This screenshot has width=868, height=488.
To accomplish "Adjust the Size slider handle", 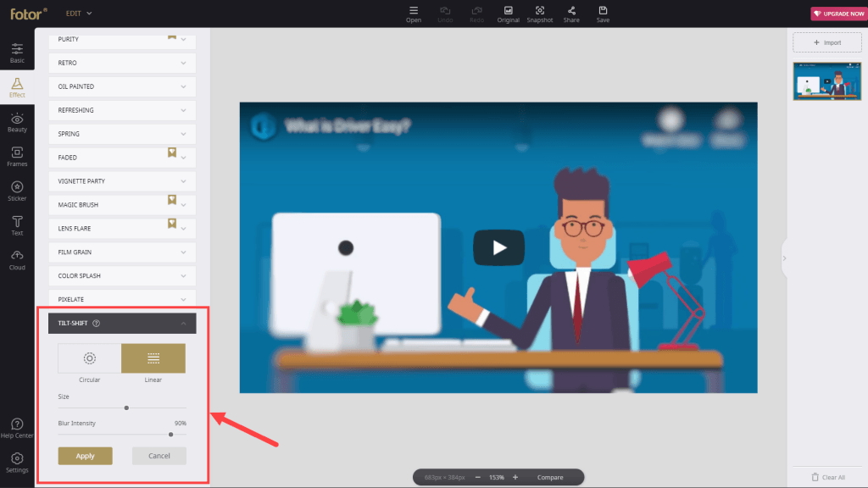I will pyautogui.click(x=127, y=408).
